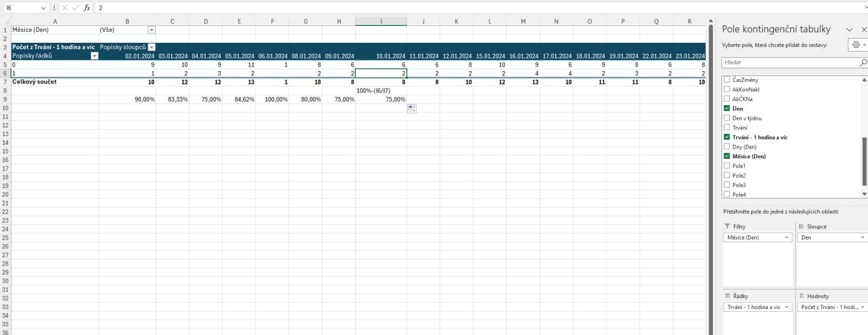Click the search magnifier icon in field list
868x335 pixels.
[x=863, y=62]
